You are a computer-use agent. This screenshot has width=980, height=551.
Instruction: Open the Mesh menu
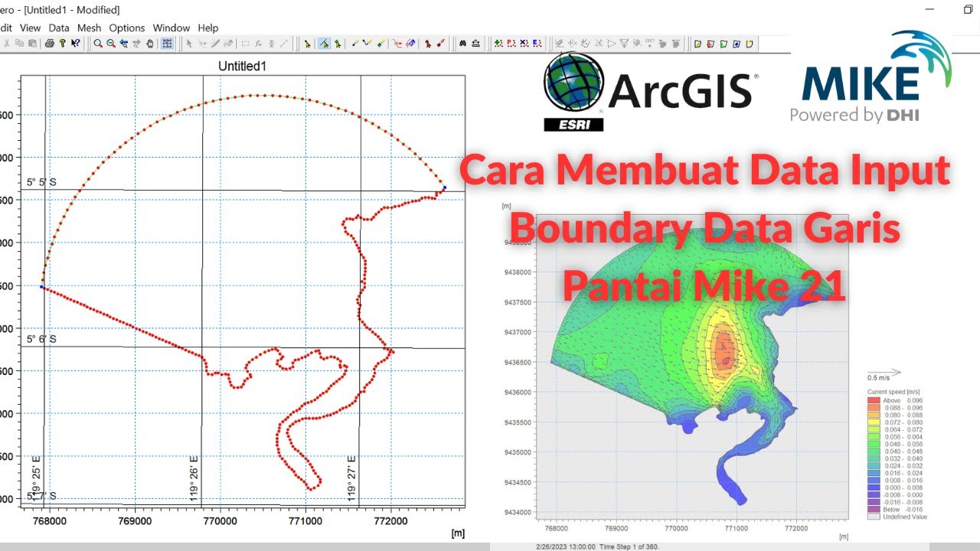(x=90, y=28)
